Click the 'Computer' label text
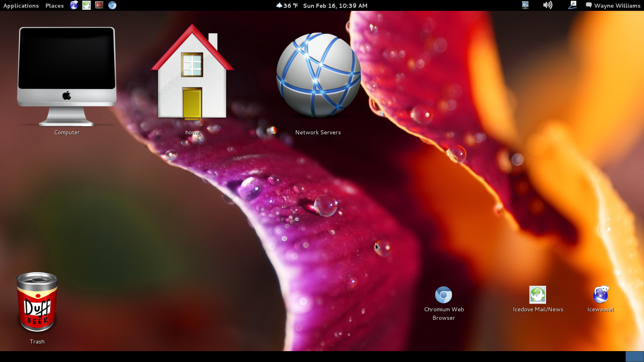The width and height of the screenshot is (644, 362). (67, 132)
